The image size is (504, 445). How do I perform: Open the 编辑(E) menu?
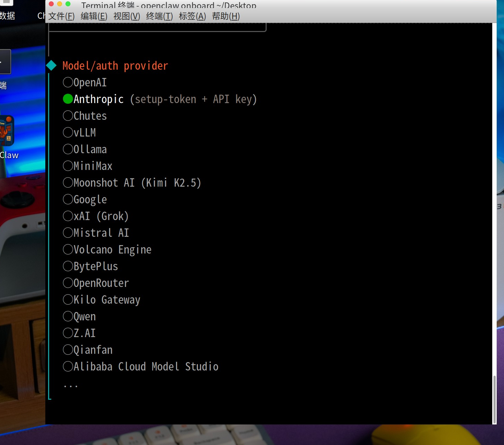[x=94, y=16]
